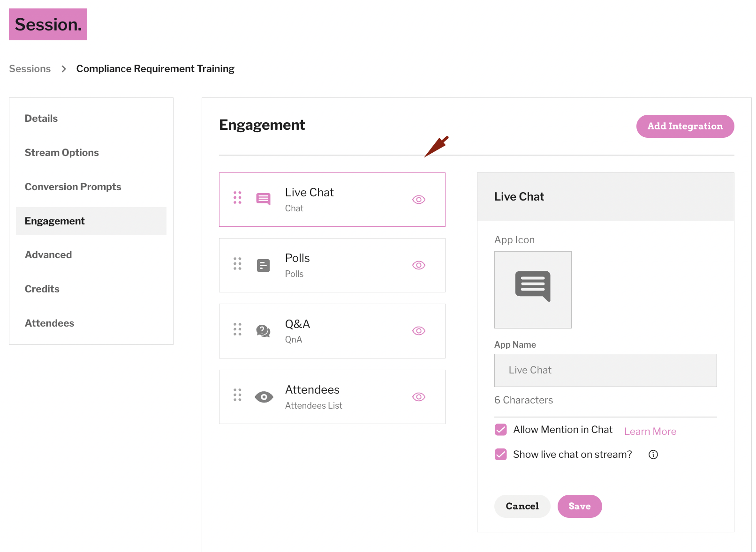Select the Live Chat integration card

coord(332,200)
